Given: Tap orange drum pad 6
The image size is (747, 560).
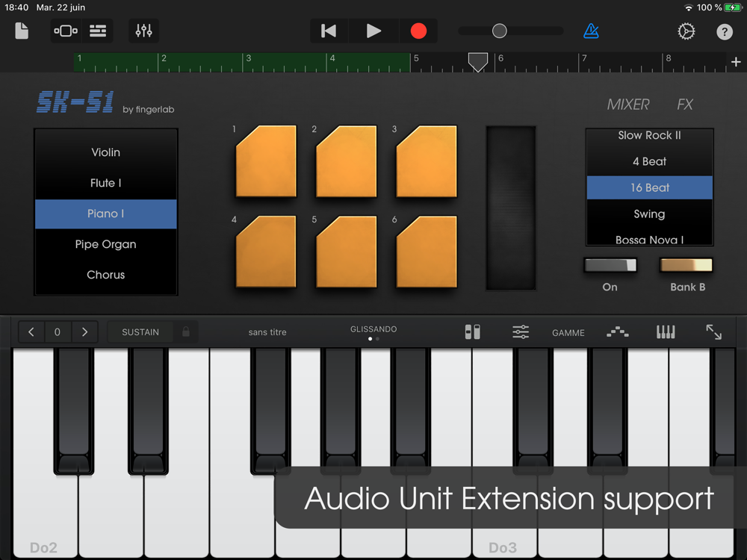Looking at the screenshot, I should pos(427,252).
